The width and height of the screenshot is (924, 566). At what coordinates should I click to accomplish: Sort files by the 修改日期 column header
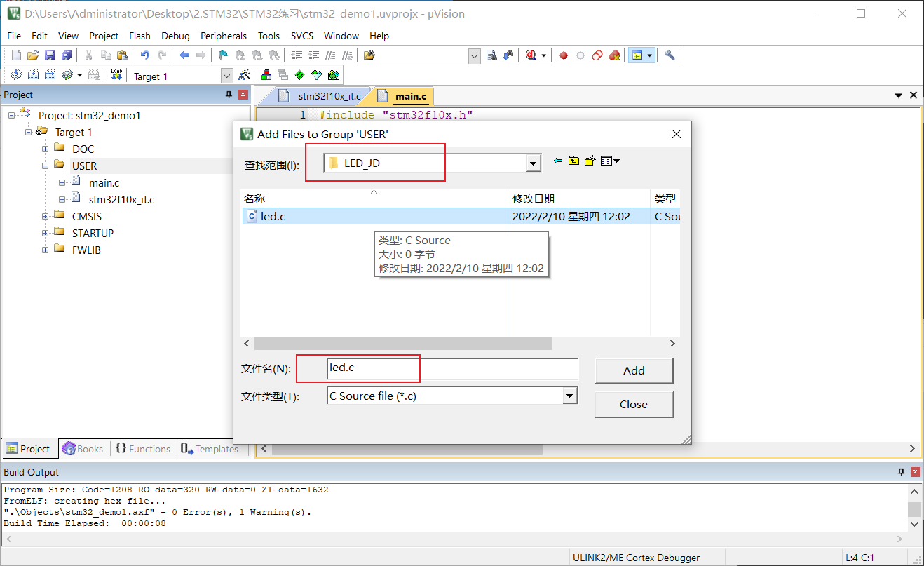579,198
